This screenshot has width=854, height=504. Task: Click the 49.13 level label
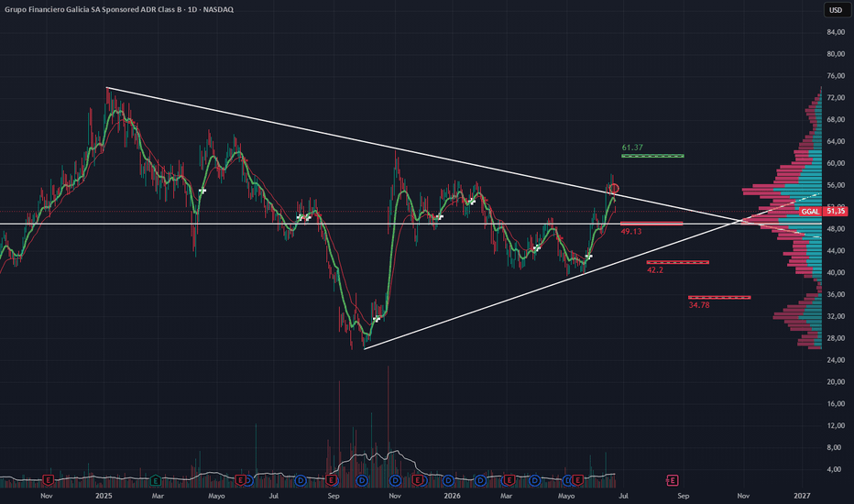point(631,232)
